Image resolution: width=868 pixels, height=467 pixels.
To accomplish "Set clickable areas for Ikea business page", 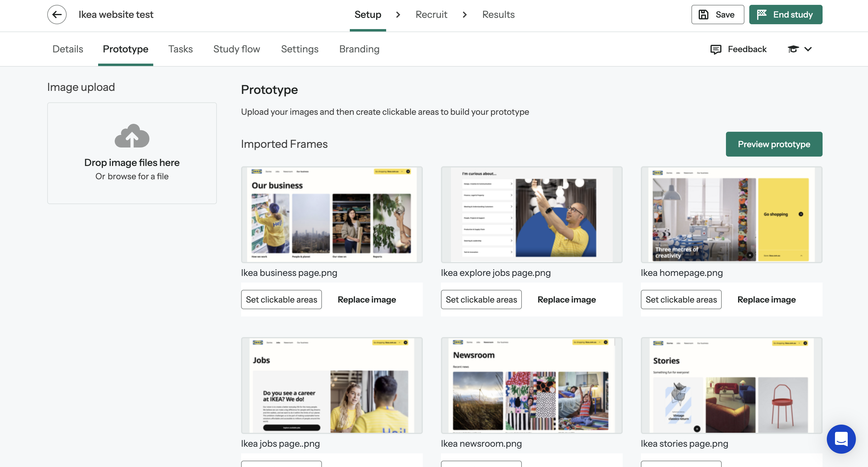I will (x=281, y=300).
